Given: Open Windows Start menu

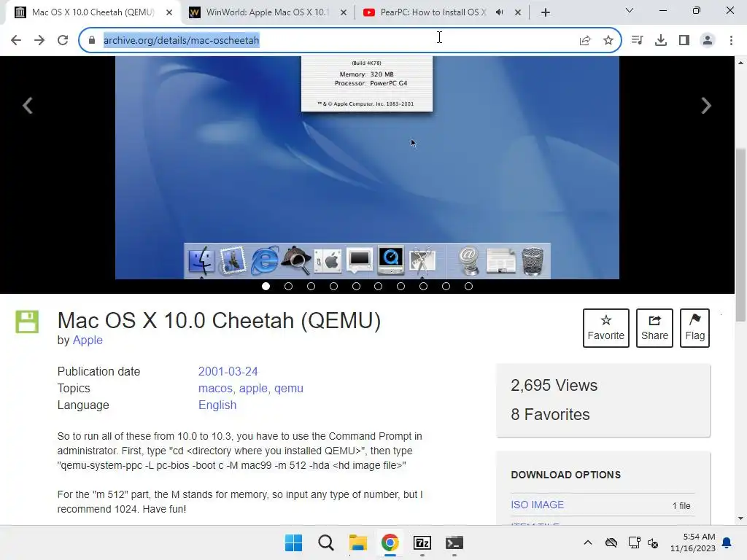Looking at the screenshot, I should [293, 542].
